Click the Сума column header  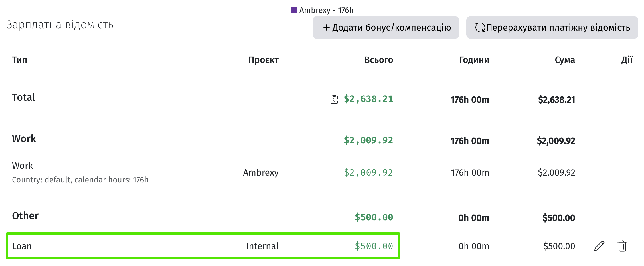point(565,60)
